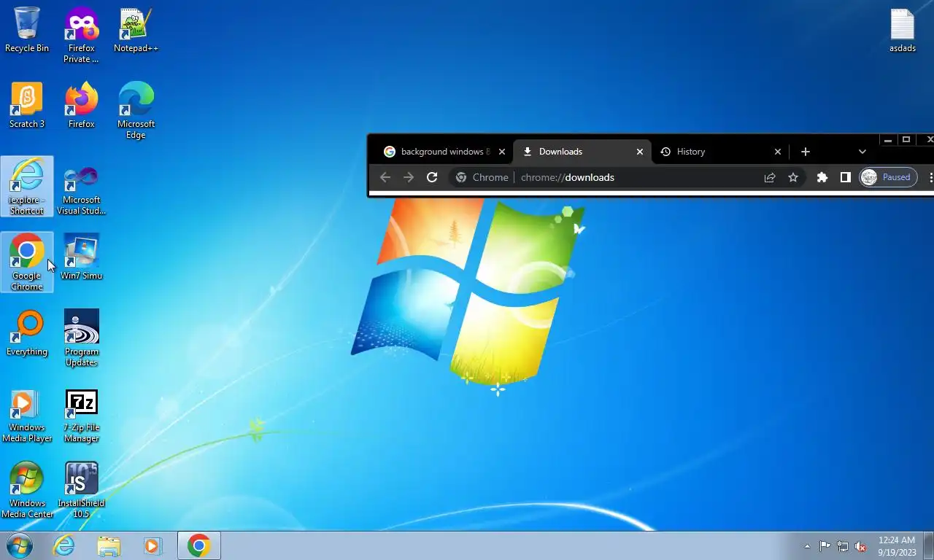Switch to the Downloads tab
934x560 pixels.
pos(581,152)
